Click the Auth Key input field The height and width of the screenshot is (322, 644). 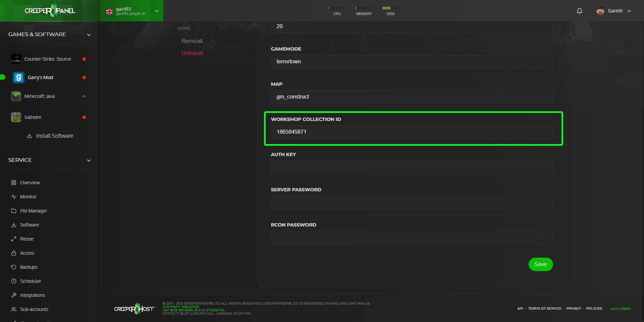tap(412, 167)
